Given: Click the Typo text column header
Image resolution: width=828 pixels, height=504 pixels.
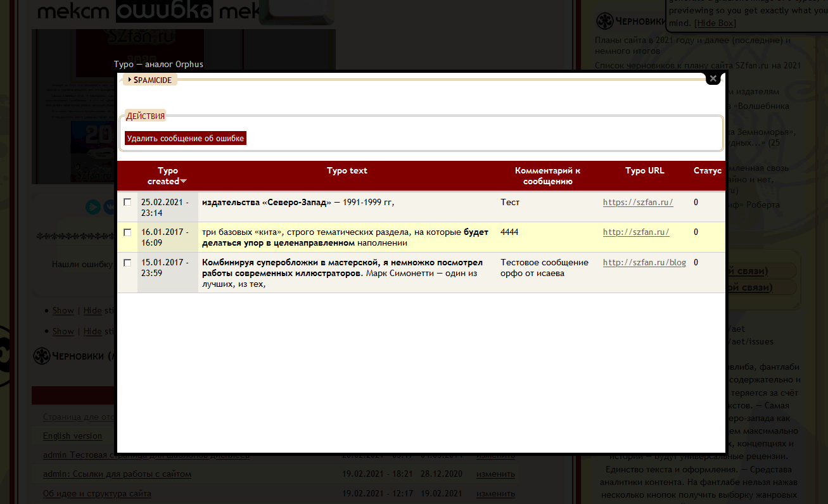Looking at the screenshot, I should pyautogui.click(x=347, y=170).
